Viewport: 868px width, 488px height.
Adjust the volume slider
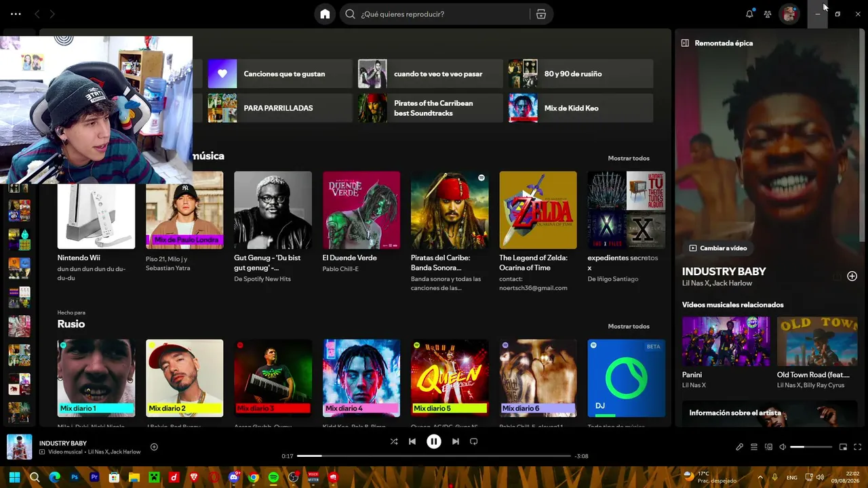tap(811, 447)
